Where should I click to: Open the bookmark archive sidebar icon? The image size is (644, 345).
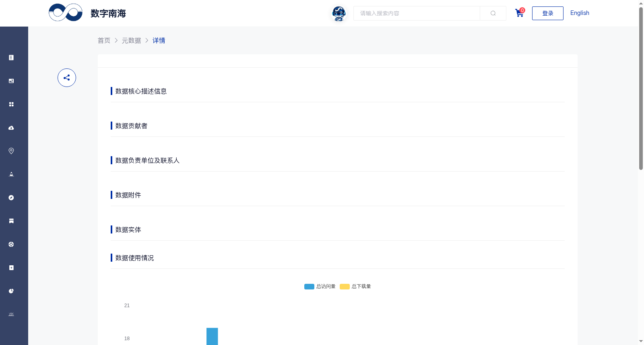click(11, 221)
